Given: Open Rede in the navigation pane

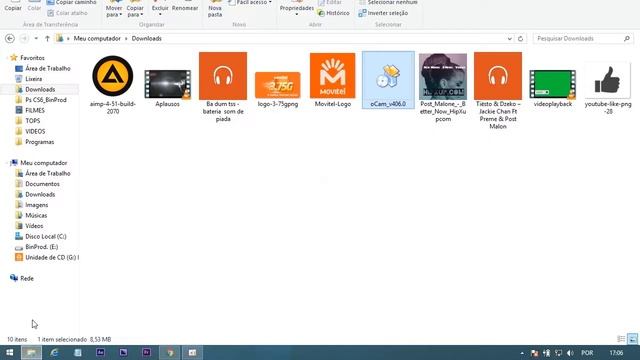Looking at the screenshot, I should tap(22, 278).
